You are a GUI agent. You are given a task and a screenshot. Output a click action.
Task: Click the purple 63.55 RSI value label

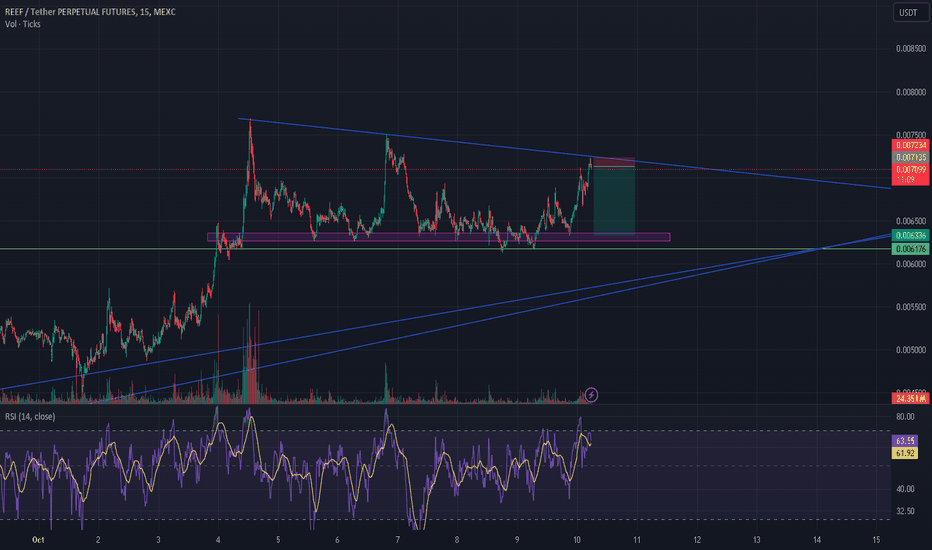click(905, 441)
